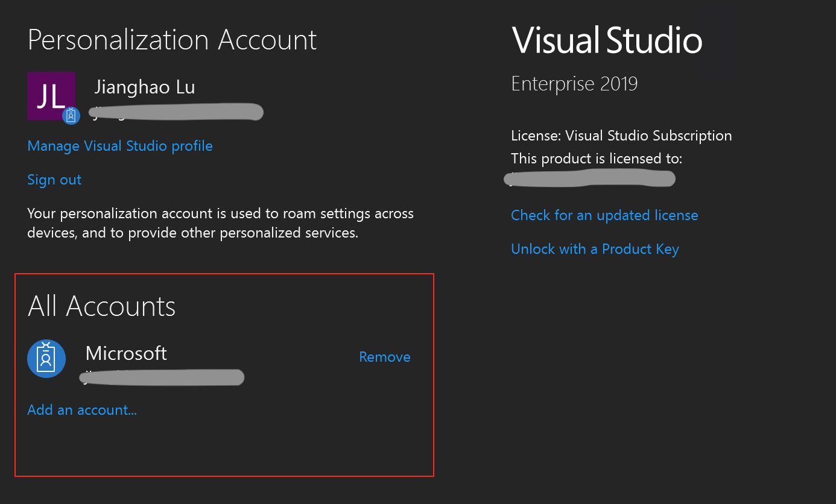Remove the Microsoft account

click(385, 357)
